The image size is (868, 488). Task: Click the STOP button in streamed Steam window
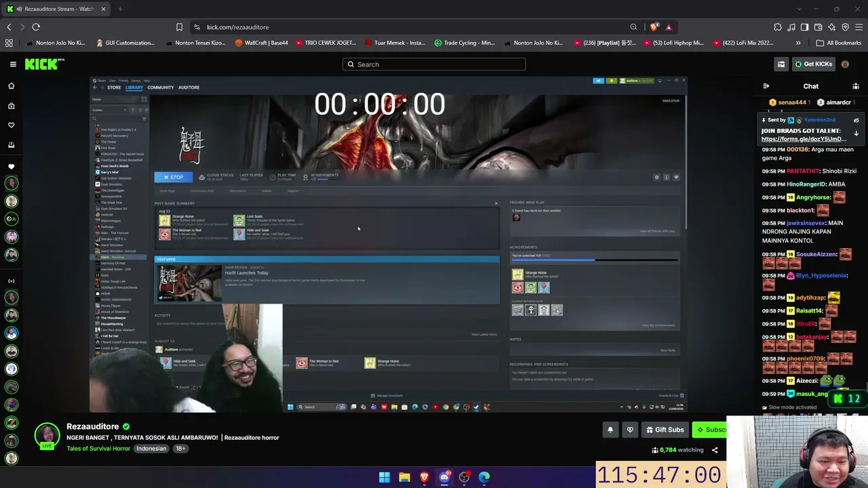[174, 177]
